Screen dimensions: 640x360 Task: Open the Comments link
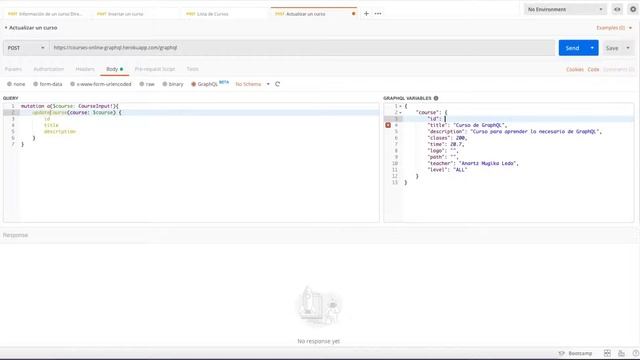pyautogui.click(x=618, y=69)
